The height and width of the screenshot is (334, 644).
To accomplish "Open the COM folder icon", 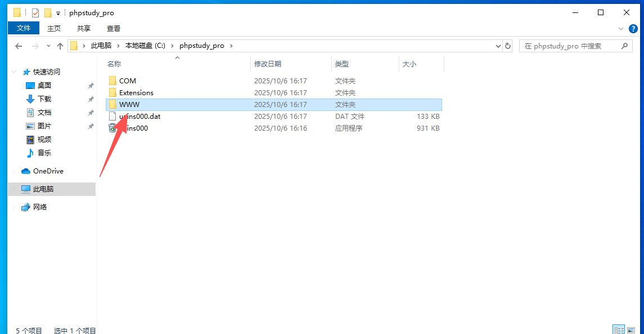I will click(x=112, y=81).
